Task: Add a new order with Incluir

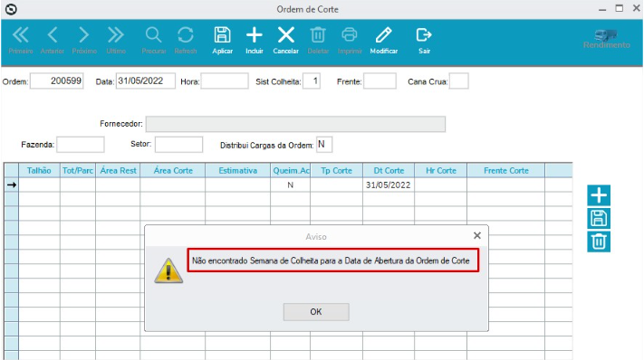Action: [255, 41]
